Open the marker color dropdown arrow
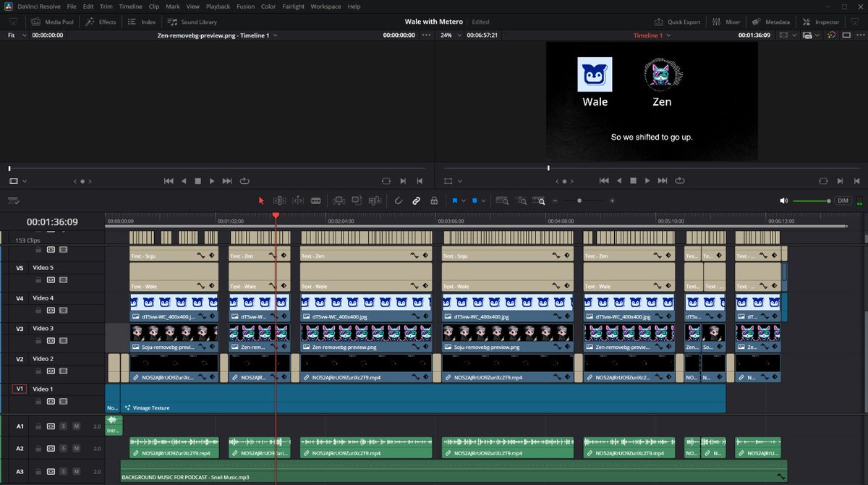 click(x=483, y=201)
